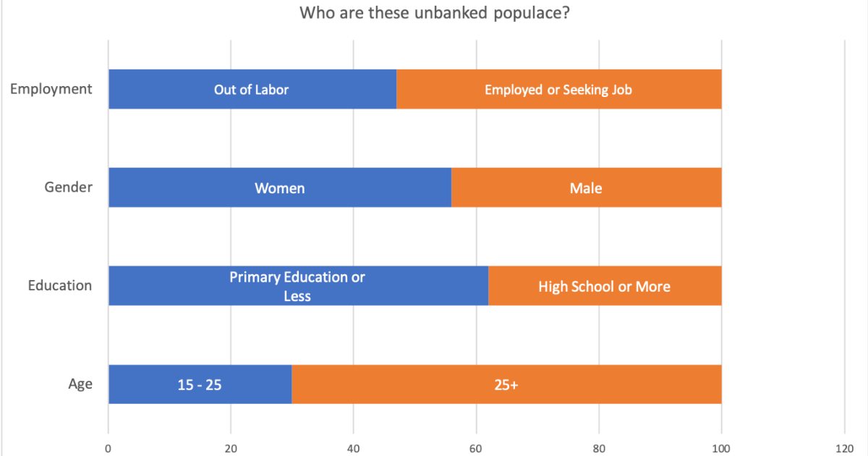Click Primary Education or Less segment
Viewport: 868px width, 456px height.
pos(298,286)
